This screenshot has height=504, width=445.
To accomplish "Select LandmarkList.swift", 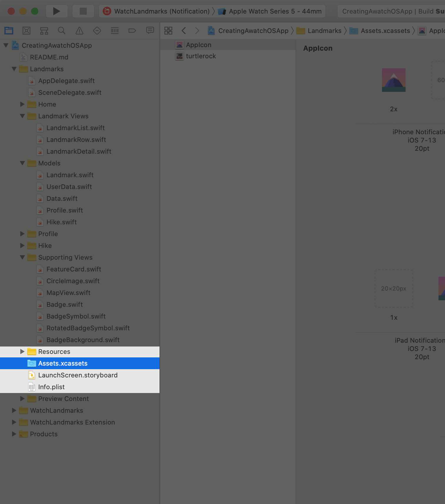I will tap(80, 128).
